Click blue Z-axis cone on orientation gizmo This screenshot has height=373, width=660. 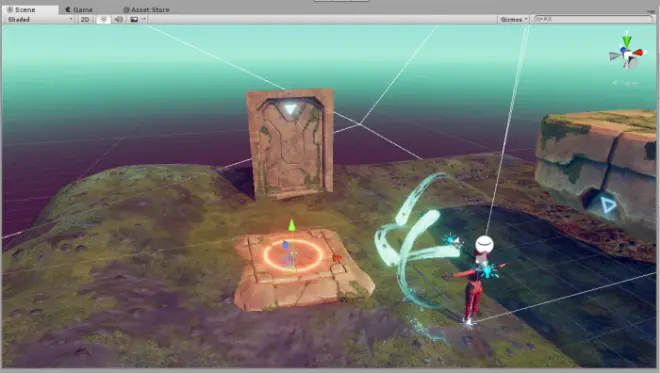point(623,50)
